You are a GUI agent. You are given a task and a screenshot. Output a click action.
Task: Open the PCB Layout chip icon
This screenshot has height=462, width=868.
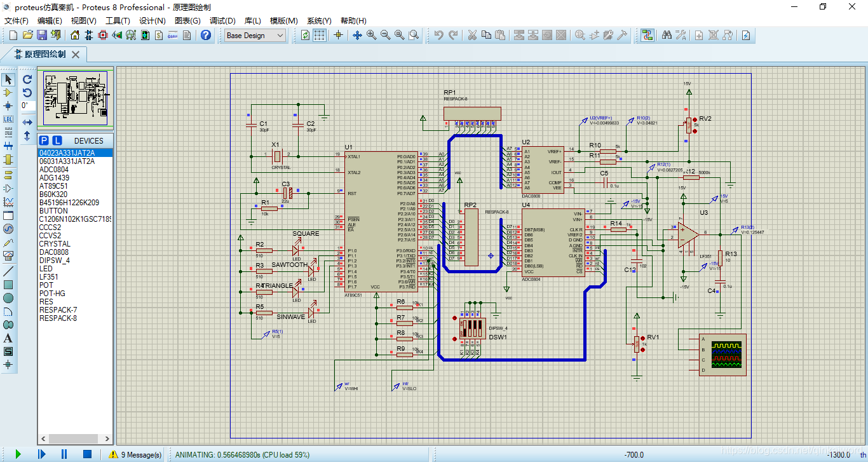coord(103,36)
